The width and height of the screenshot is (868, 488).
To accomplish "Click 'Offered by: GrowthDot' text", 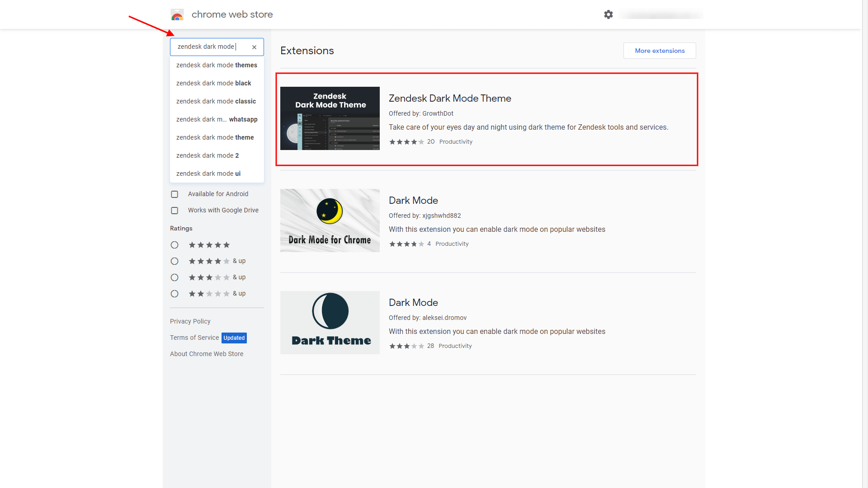I will click(x=421, y=113).
